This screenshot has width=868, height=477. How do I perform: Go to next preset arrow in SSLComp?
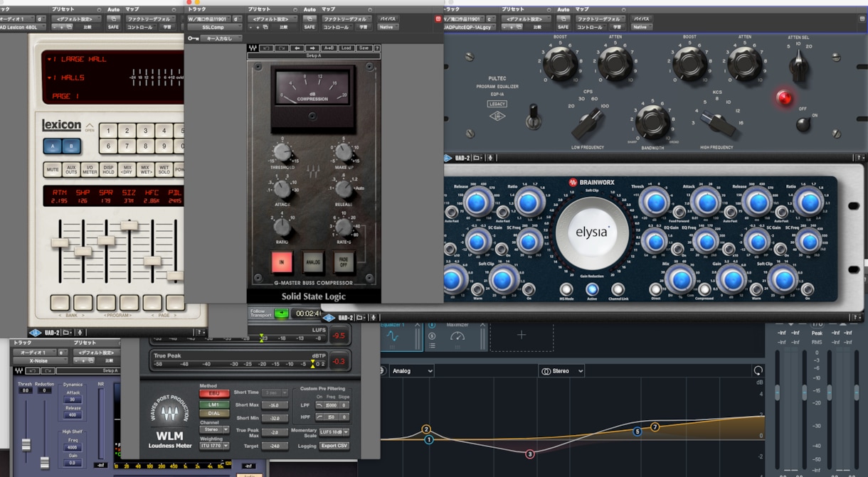tap(312, 48)
